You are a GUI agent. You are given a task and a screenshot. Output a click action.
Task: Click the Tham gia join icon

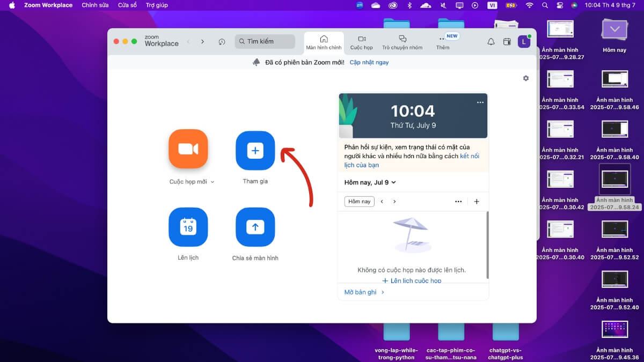click(x=255, y=151)
